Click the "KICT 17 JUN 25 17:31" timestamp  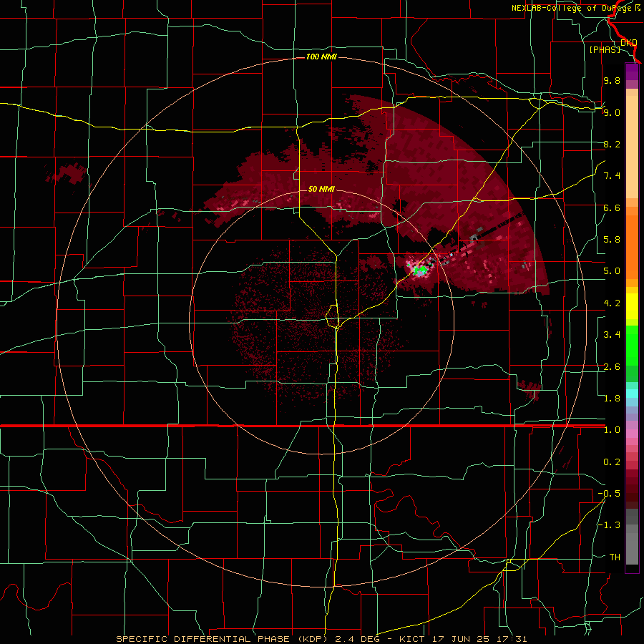point(463,639)
